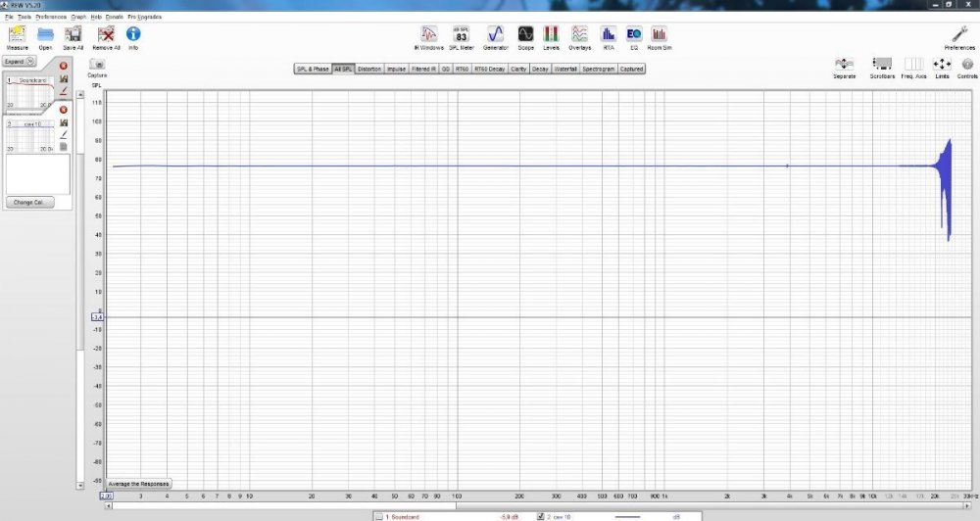
Task: Open the RTA analyzer window
Action: 609,36
